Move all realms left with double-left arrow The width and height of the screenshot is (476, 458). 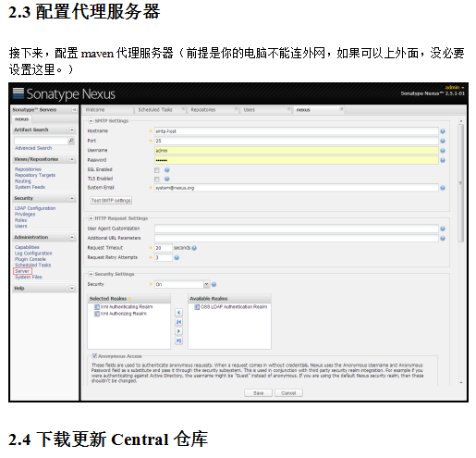pos(178,322)
